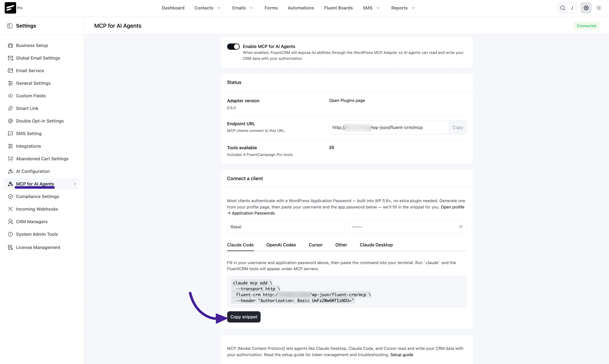The width and height of the screenshot is (609, 364).
Task: Click the Business Setup briefcase icon
Action: pos(10,45)
